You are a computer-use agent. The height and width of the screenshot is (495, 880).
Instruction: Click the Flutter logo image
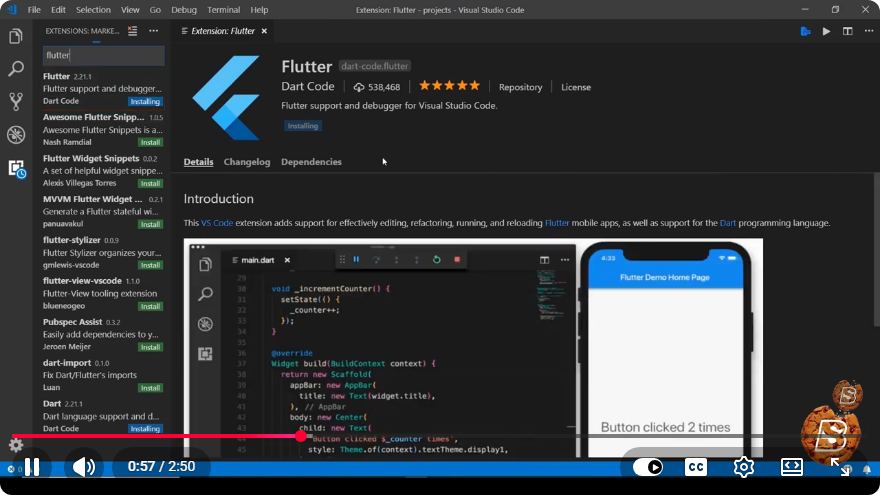[226, 98]
